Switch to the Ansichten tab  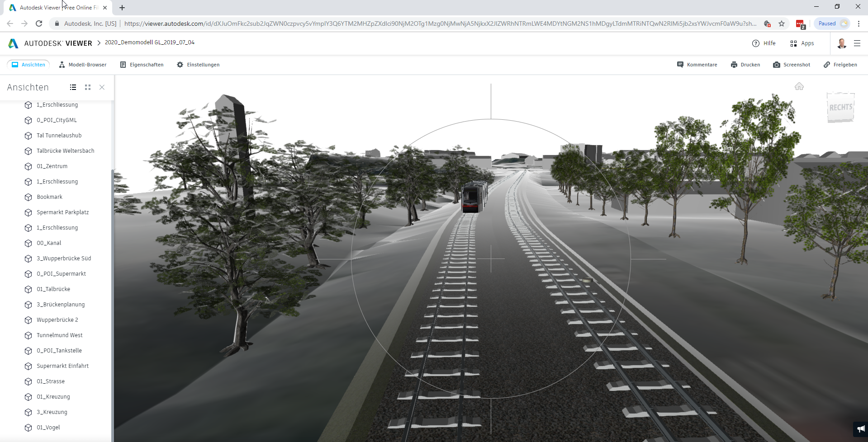[28, 65]
